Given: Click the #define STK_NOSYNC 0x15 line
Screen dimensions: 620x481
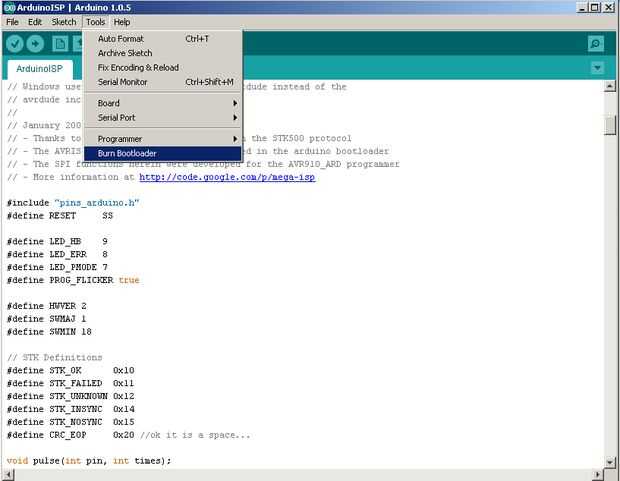Looking at the screenshot, I should coord(70,422).
